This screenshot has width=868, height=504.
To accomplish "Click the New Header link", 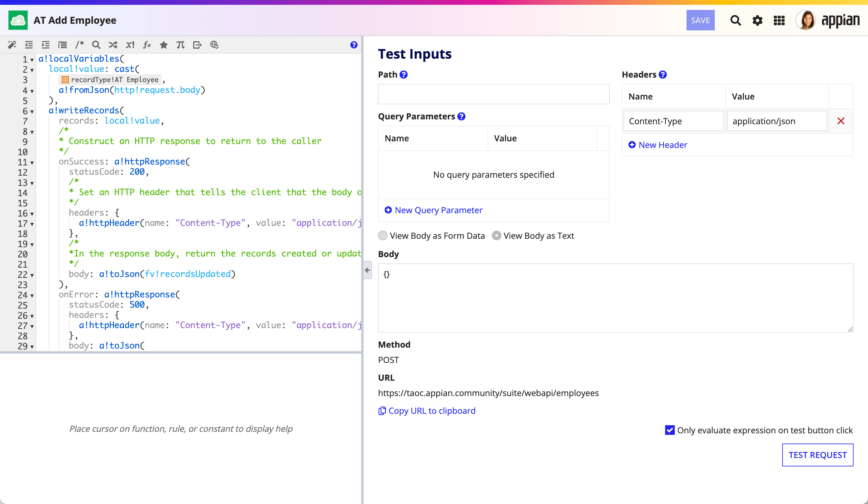I will (658, 145).
